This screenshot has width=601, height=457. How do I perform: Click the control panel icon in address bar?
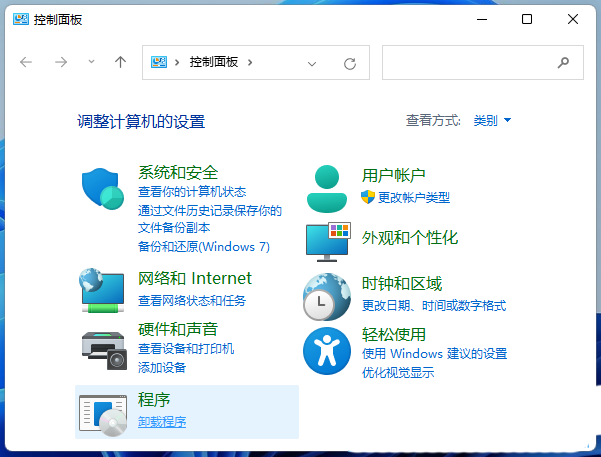tap(159, 62)
